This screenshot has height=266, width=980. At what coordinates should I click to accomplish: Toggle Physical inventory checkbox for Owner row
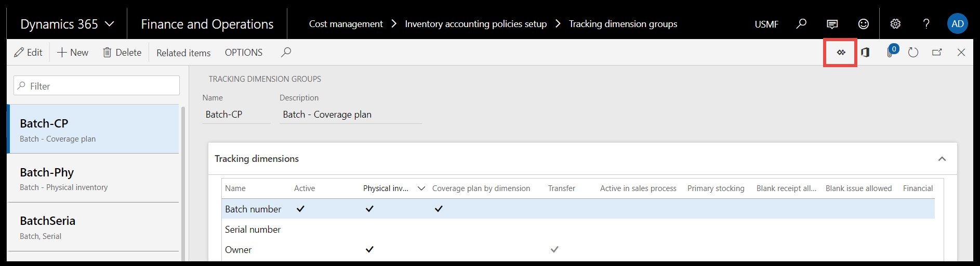pos(369,249)
